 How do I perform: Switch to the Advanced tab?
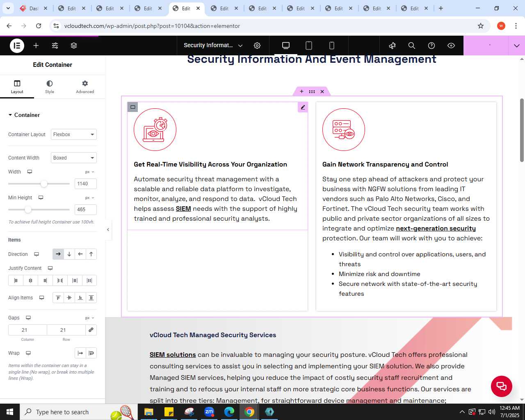(85, 87)
